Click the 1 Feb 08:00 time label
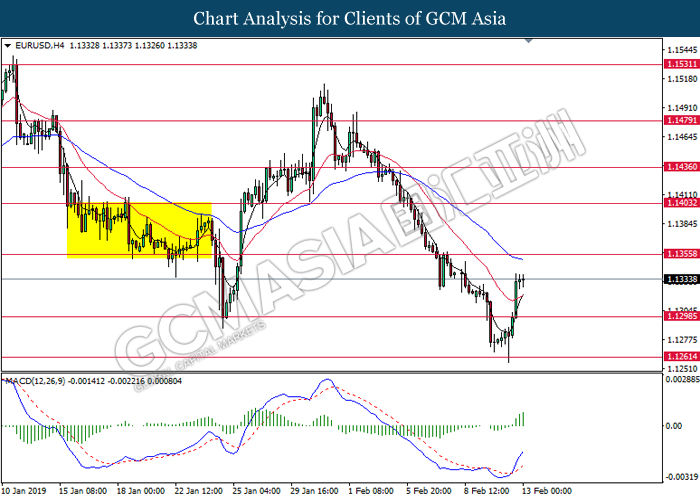The height and width of the screenshot is (500, 700). 371,491
